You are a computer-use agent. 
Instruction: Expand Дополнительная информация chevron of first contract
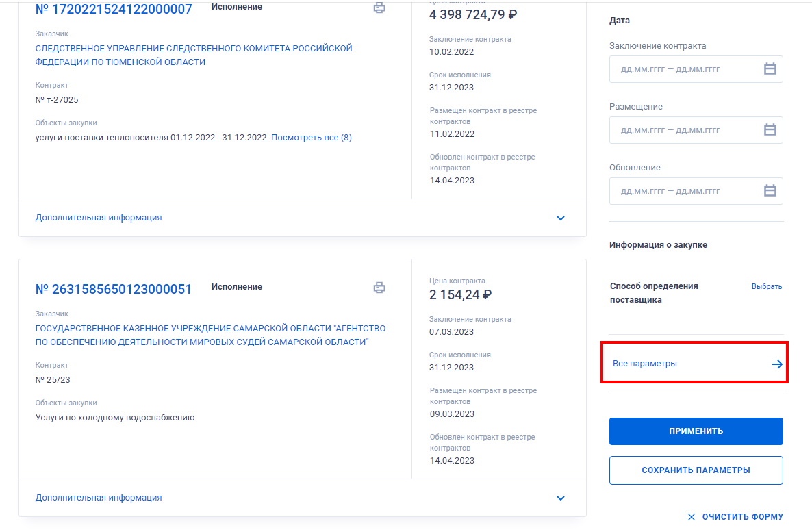[x=560, y=218]
